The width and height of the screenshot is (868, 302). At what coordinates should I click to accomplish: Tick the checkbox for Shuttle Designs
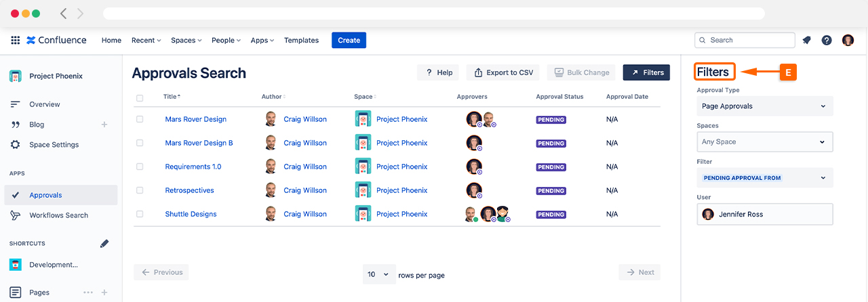coord(140,214)
